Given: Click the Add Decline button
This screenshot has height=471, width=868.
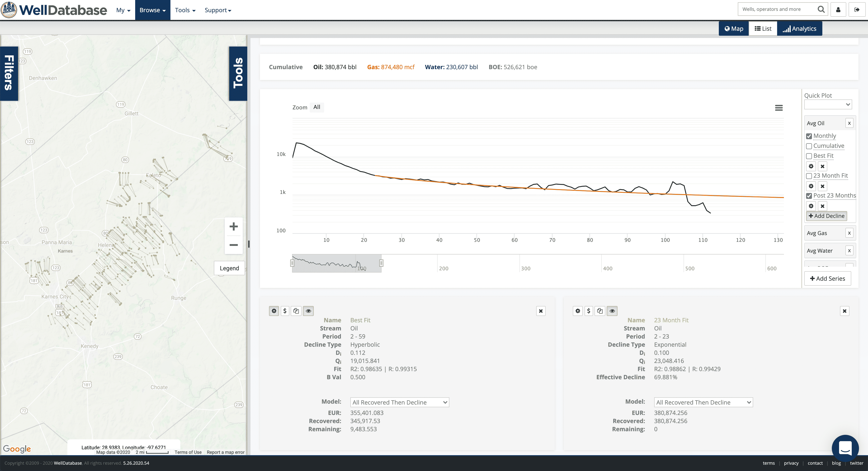Looking at the screenshot, I should pyautogui.click(x=826, y=216).
